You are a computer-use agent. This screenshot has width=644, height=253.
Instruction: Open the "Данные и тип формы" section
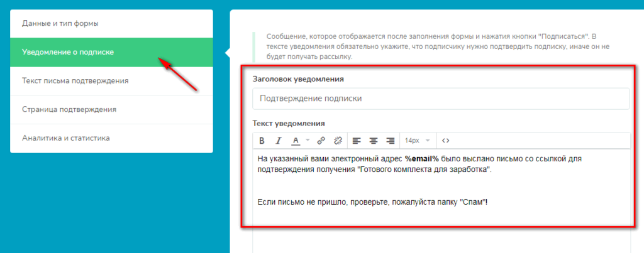tap(111, 23)
